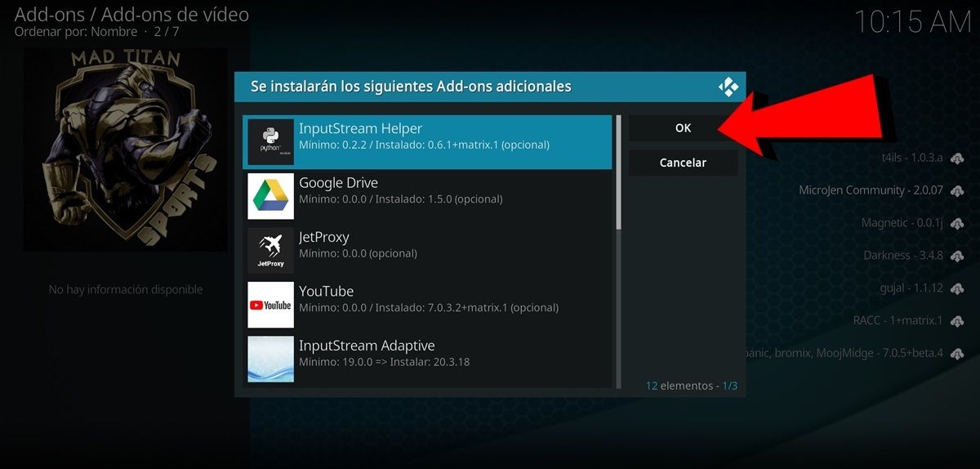Select Darkness - 3.4.8 entry
This screenshot has width=980, height=469.
click(903, 255)
